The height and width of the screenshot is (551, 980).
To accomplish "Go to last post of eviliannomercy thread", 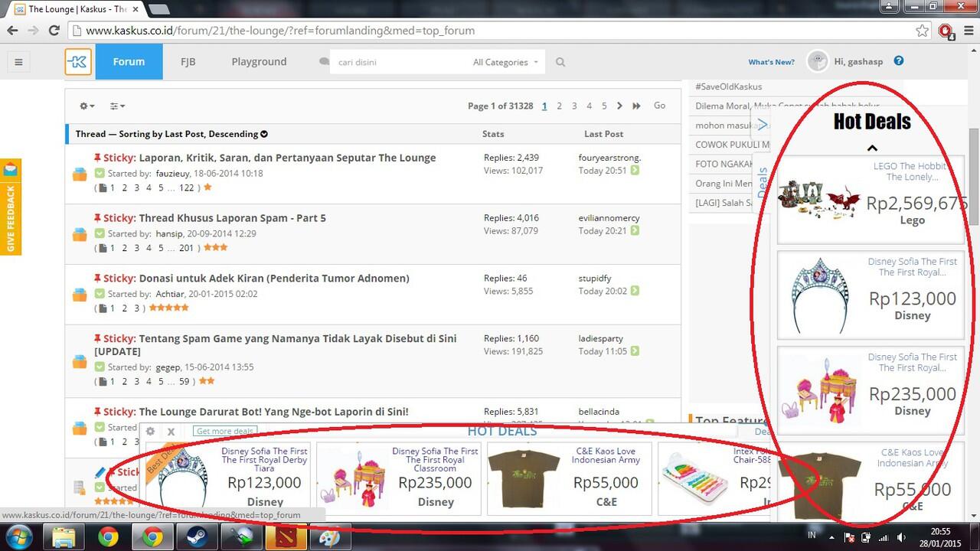I will (635, 230).
